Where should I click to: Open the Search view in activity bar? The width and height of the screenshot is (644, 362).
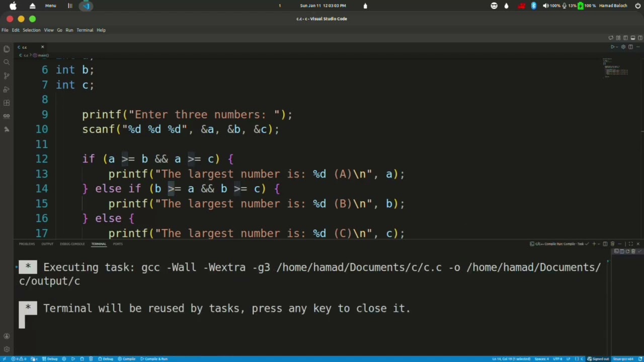pyautogui.click(x=7, y=62)
